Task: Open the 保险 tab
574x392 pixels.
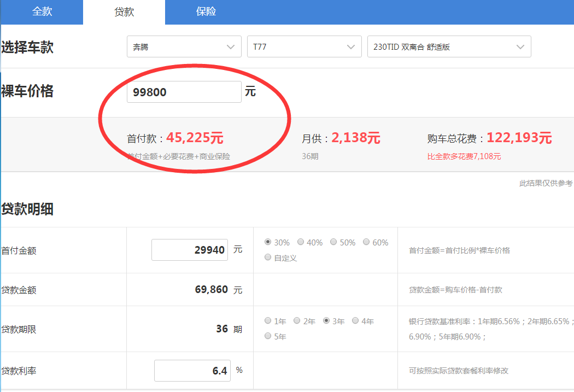Action: [206, 12]
